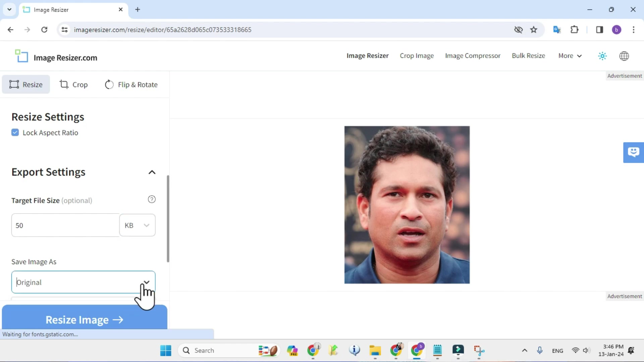Open Crop Image in top navigation

[x=417, y=56]
